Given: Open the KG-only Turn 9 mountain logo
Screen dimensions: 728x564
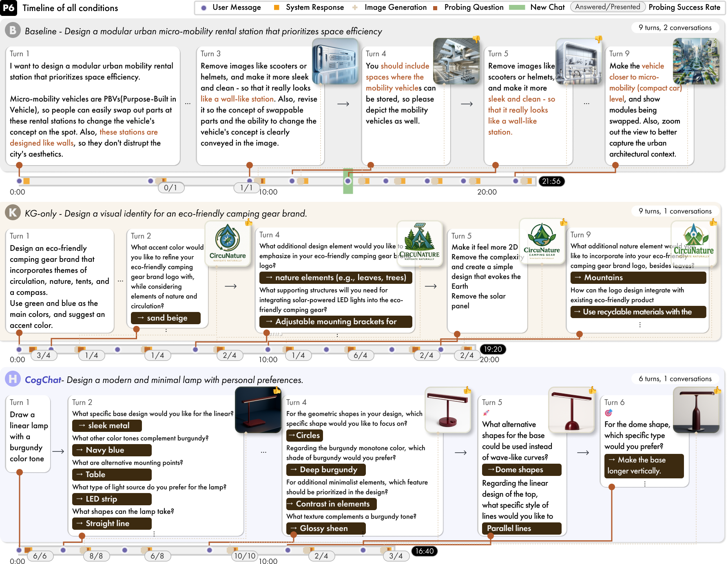Looking at the screenshot, I should tap(694, 243).
